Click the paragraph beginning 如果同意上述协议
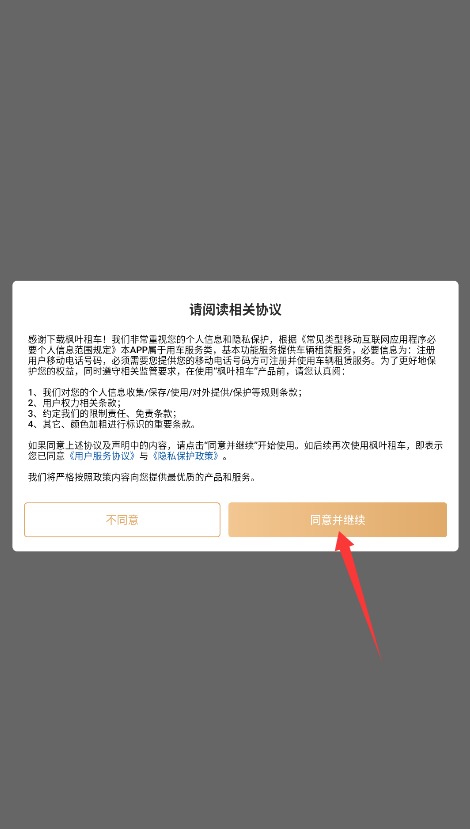This screenshot has width=470, height=829. tap(235, 450)
